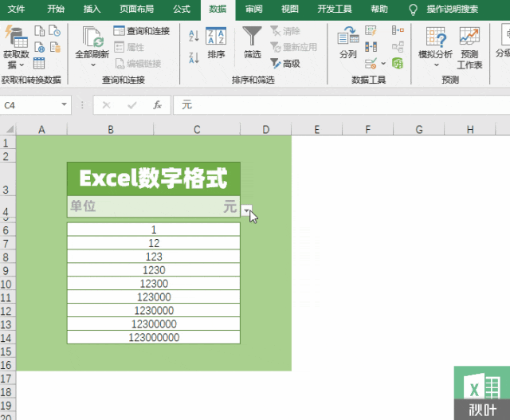Click 重新应用 reapply filter button
The height and width of the screenshot is (420, 510).
(294, 48)
